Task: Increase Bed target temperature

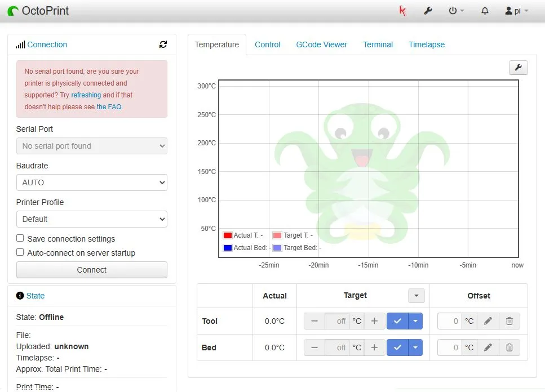Action: pos(374,348)
